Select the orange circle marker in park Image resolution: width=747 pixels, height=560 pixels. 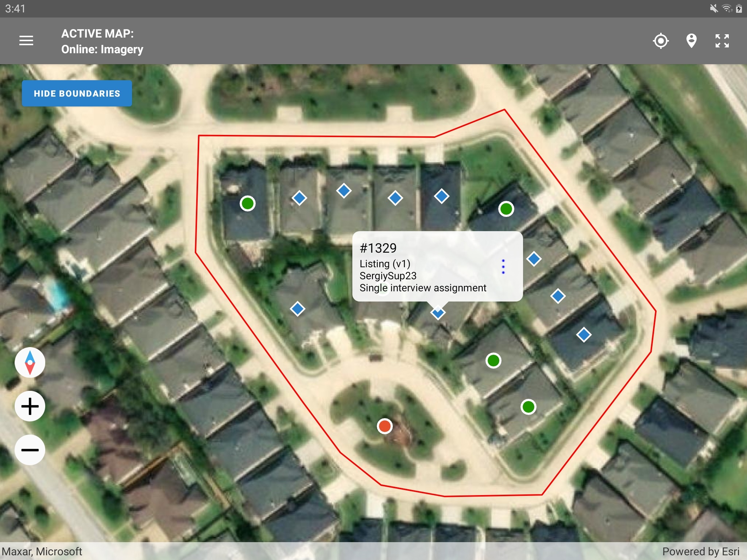384,426
